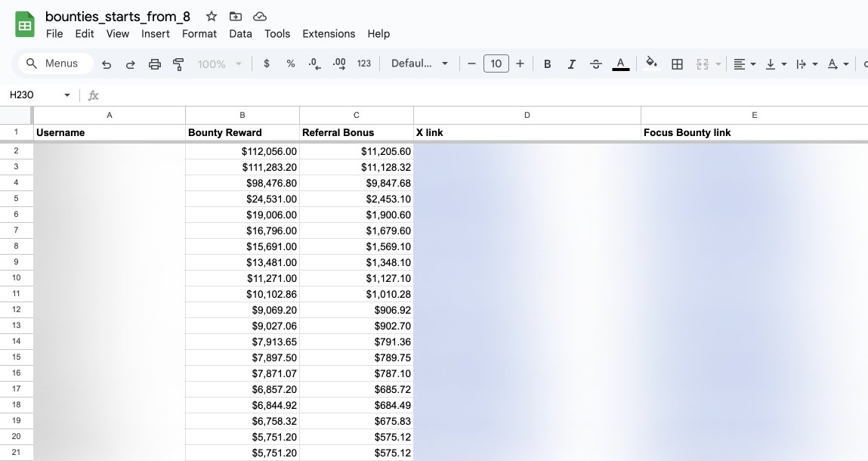Image resolution: width=868 pixels, height=461 pixels.
Task: Increase font size with plus button
Action: [x=520, y=63]
